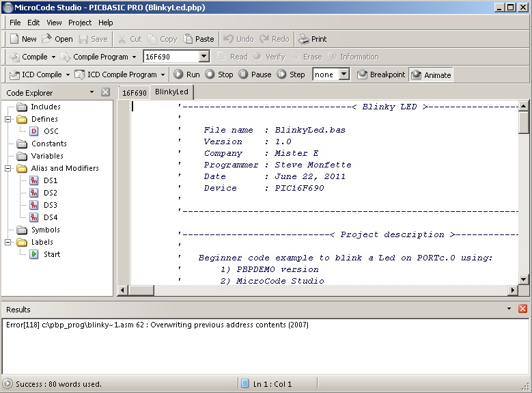This screenshot has height=393, width=532.
Task: Click the Step icon in the ICD toolbar
Action: click(x=282, y=74)
